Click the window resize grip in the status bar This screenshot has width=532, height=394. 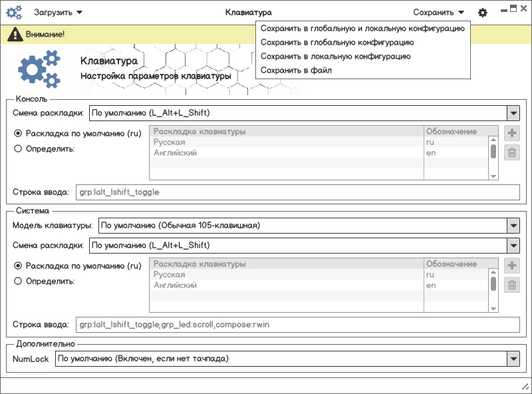(525, 386)
